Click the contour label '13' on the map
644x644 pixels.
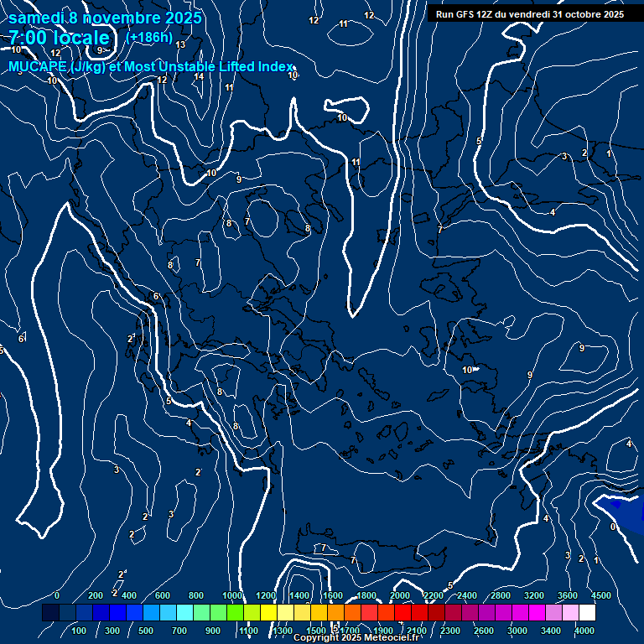[x=181, y=44]
